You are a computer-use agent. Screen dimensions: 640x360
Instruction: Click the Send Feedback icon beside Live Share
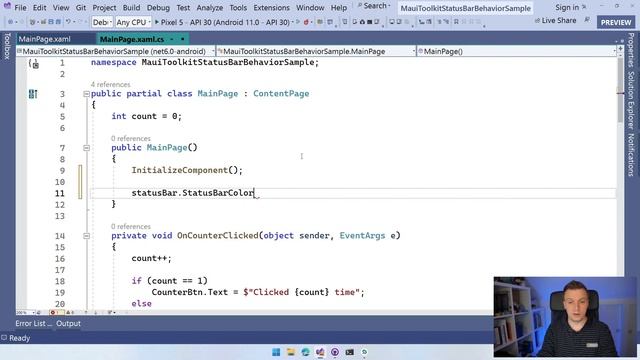tap(587, 20)
